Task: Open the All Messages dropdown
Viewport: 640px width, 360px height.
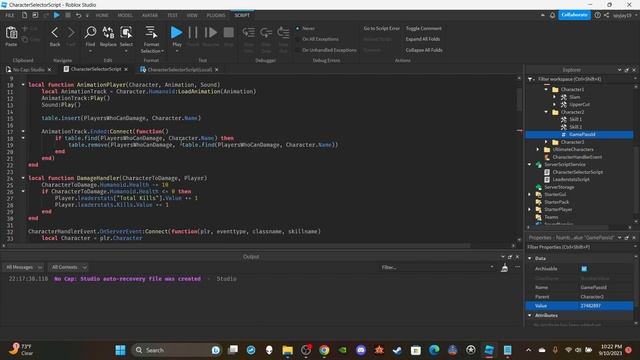Action: [x=23, y=267]
